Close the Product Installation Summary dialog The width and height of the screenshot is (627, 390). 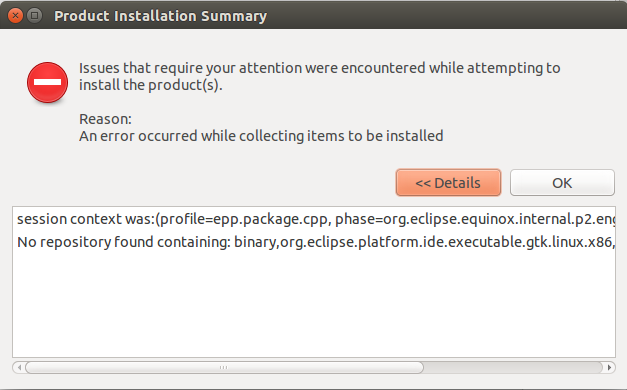click(15, 16)
